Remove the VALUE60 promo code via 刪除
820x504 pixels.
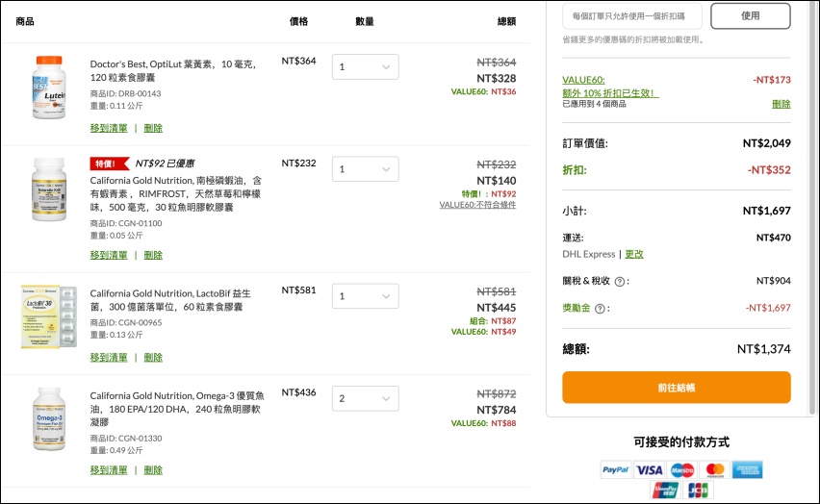(x=781, y=104)
